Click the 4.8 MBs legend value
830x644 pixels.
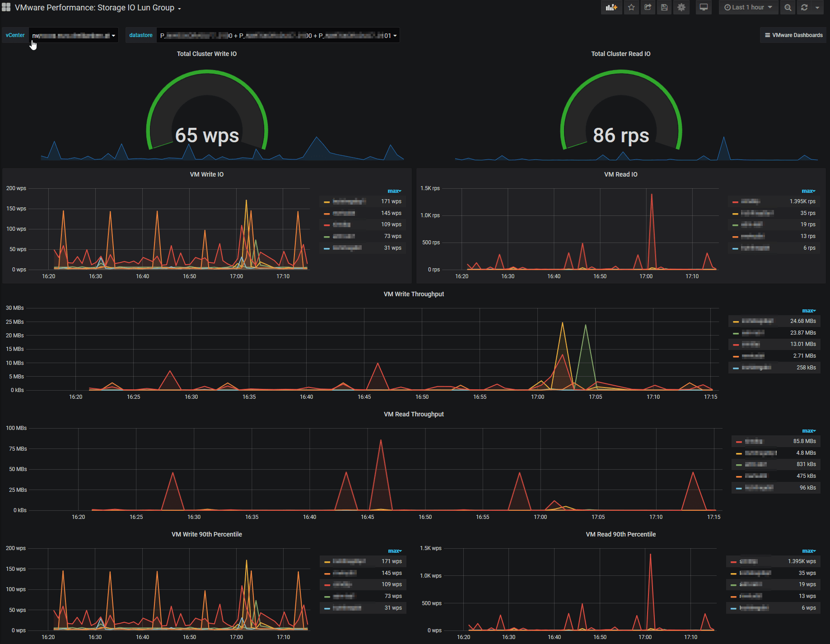click(x=806, y=453)
